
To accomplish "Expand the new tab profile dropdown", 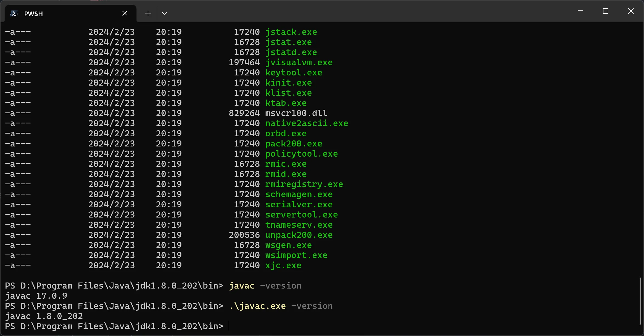I will [x=164, y=13].
